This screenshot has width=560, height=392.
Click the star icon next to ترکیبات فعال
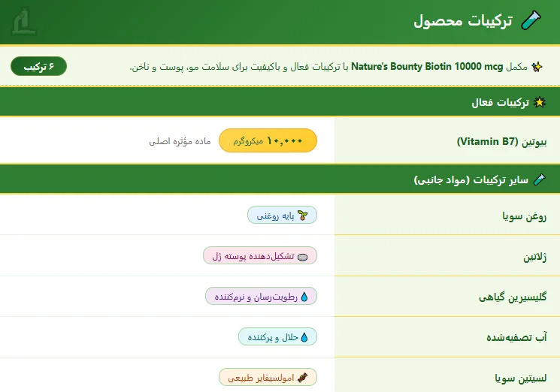click(539, 103)
